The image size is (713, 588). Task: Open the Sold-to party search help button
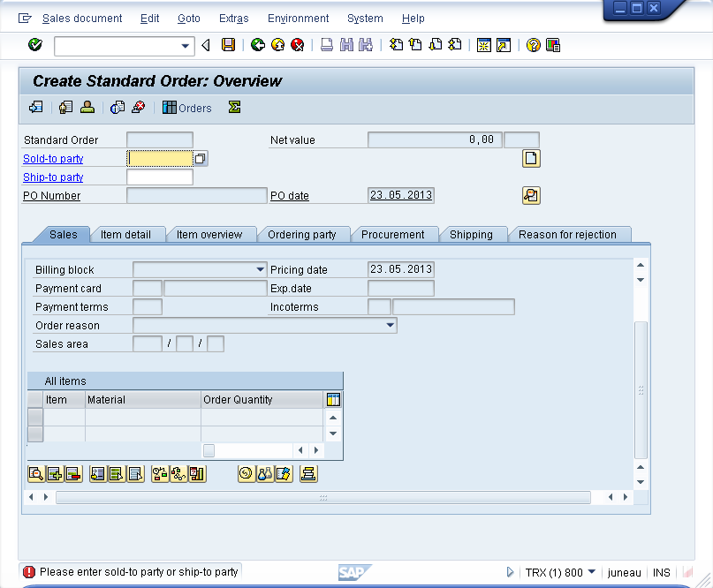[x=200, y=159]
